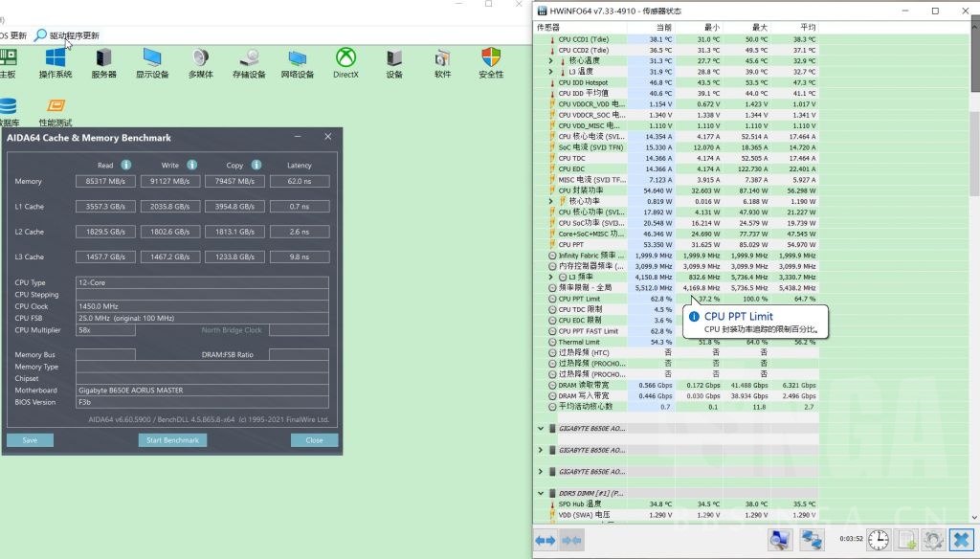Select the 存储设备 storage devices icon
Viewport: 980px width, 559px height.
[x=249, y=65]
